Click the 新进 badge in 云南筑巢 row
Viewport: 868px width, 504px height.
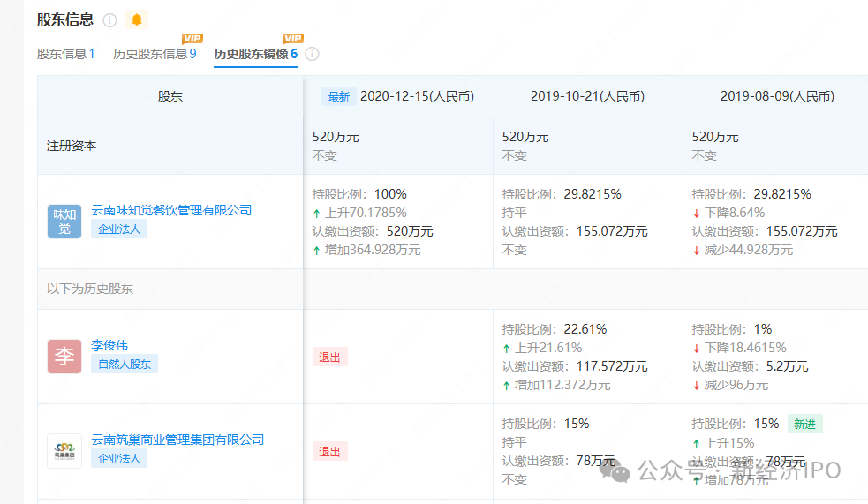point(805,425)
